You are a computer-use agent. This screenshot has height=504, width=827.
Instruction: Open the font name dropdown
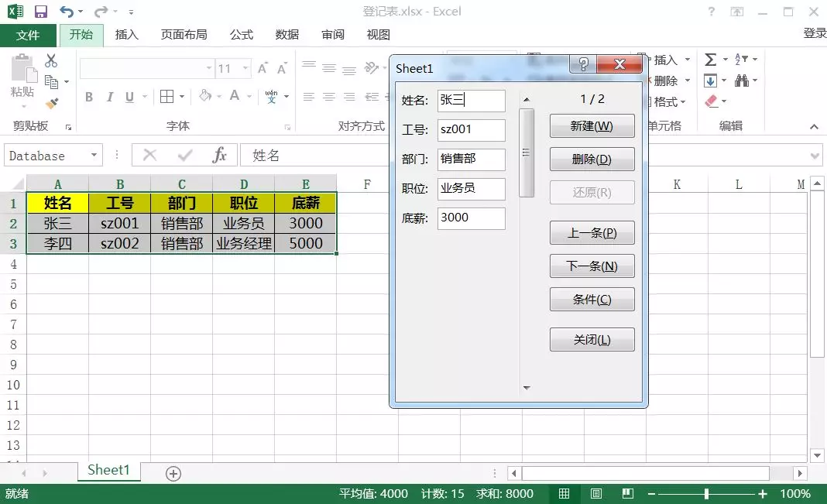click(x=209, y=68)
